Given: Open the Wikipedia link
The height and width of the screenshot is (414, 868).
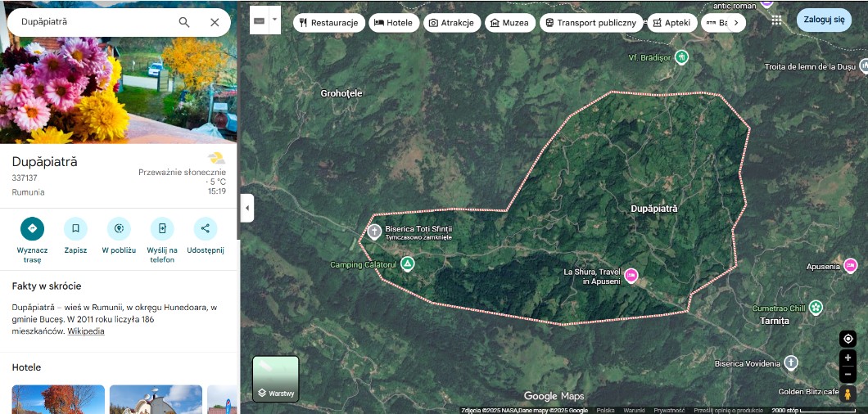Looking at the screenshot, I should pos(86,331).
